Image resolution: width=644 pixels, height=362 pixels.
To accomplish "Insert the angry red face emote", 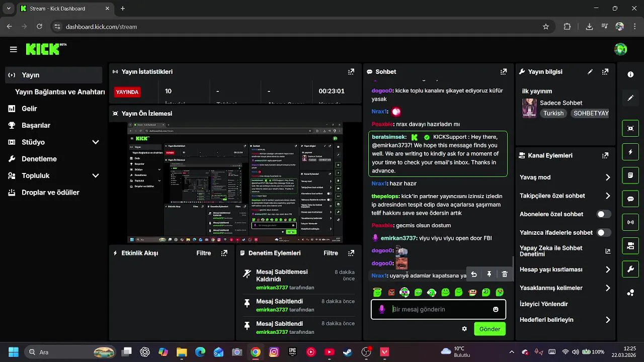I will pos(391,292).
